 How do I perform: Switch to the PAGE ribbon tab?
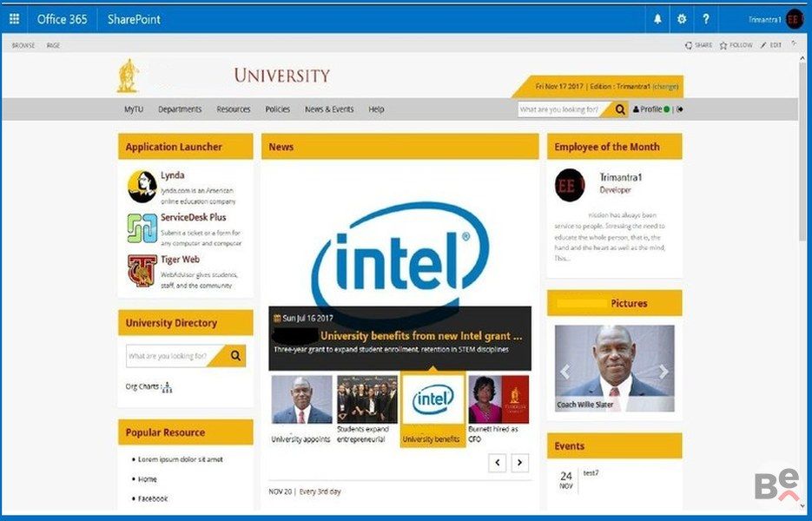pyautogui.click(x=53, y=45)
